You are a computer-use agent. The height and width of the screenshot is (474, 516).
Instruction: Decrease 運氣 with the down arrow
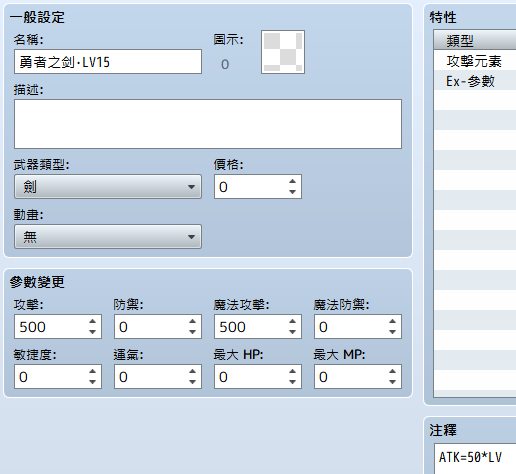(192, 382)
